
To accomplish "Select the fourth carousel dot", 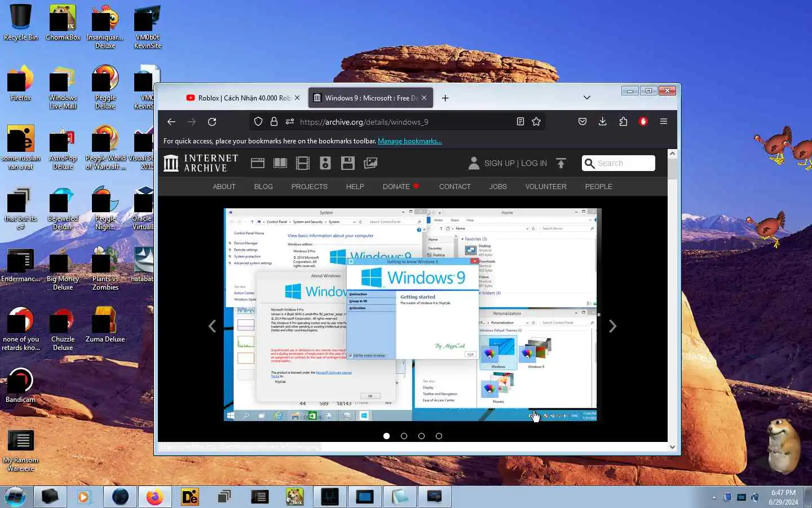I will [x=439, y=436].
